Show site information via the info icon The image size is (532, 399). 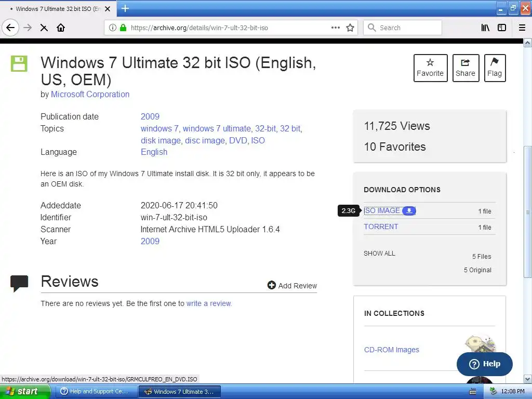(x=113, y=28)
